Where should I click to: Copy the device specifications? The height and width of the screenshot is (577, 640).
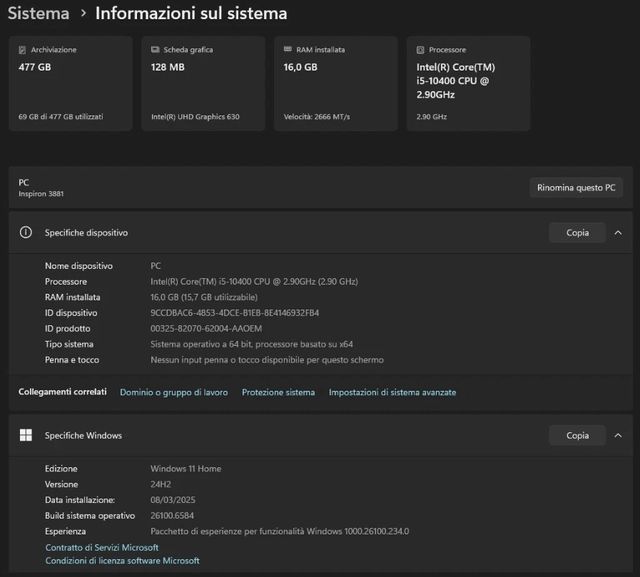577,232
